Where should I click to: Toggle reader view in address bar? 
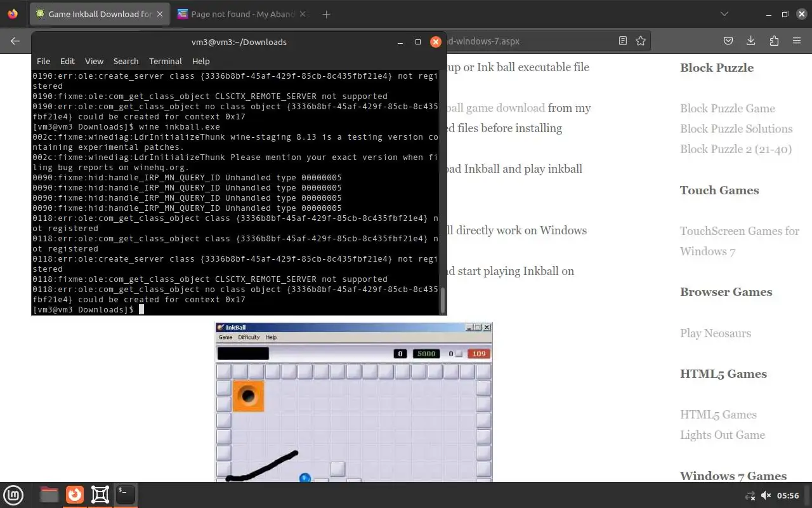[623, 41]
